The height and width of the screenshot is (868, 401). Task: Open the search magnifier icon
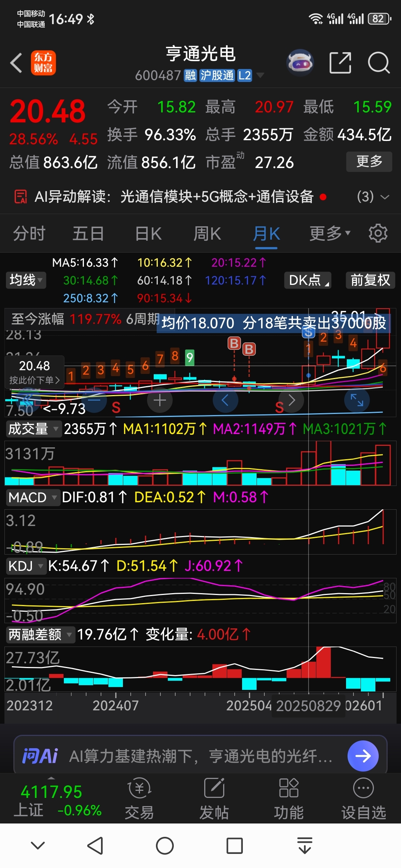pos(379,63)
